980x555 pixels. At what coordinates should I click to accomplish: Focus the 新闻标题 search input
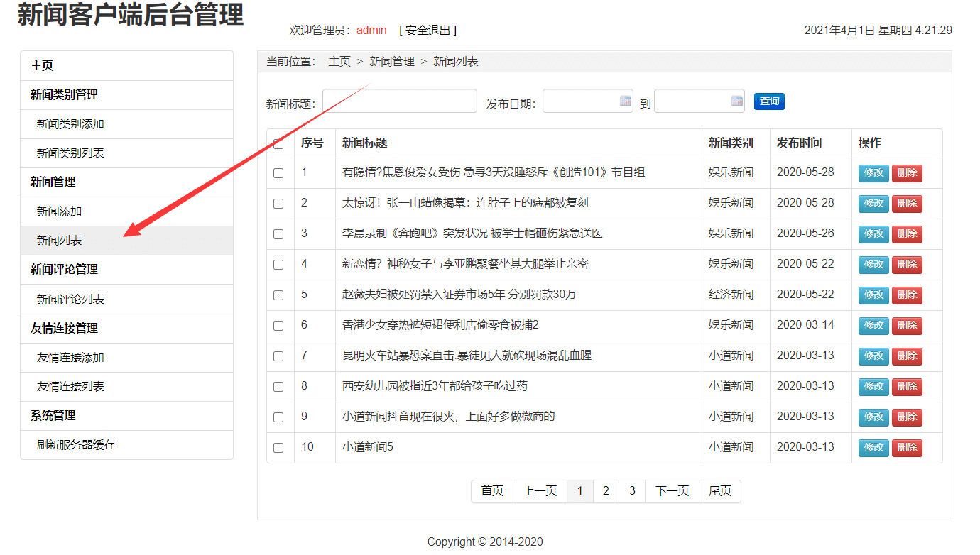coord(400,101)
